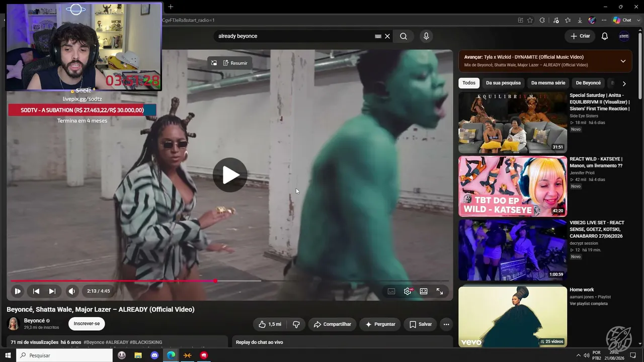Open browser downloads icon
This screenshot has height=362, width=644.
click(580, 20)
